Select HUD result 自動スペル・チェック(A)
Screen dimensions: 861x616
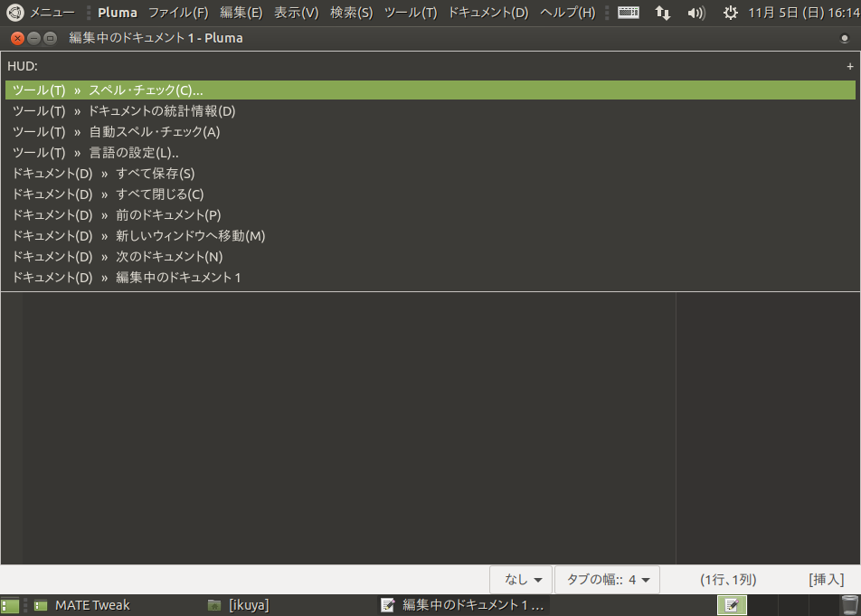click(x=430, y=132)
